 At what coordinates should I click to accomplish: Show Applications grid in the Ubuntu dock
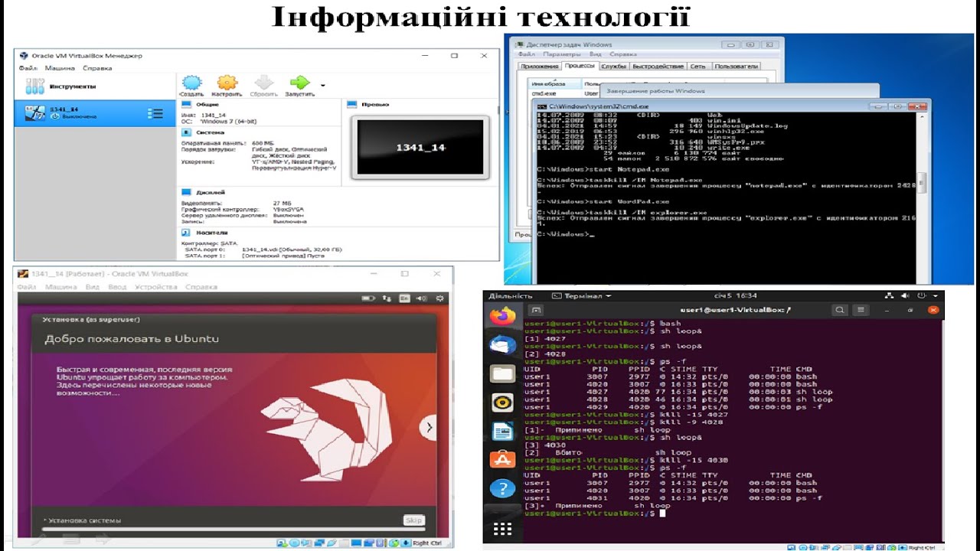[502, 529]
